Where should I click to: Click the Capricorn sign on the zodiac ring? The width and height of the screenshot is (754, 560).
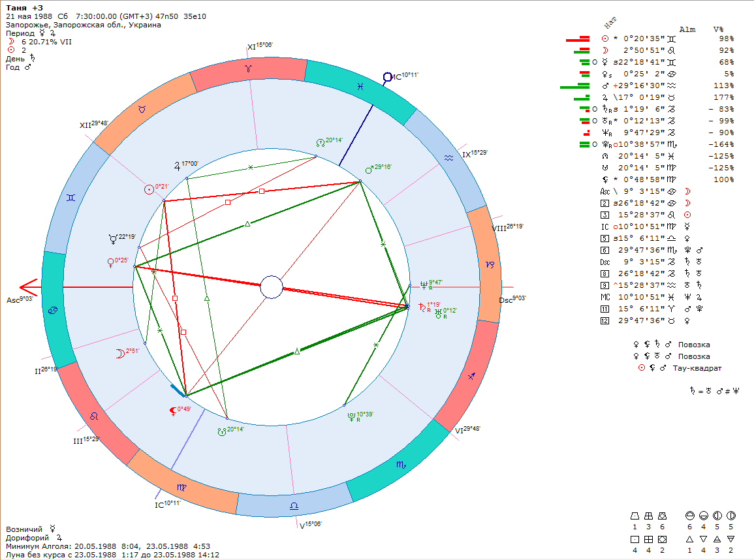point(490,264)
